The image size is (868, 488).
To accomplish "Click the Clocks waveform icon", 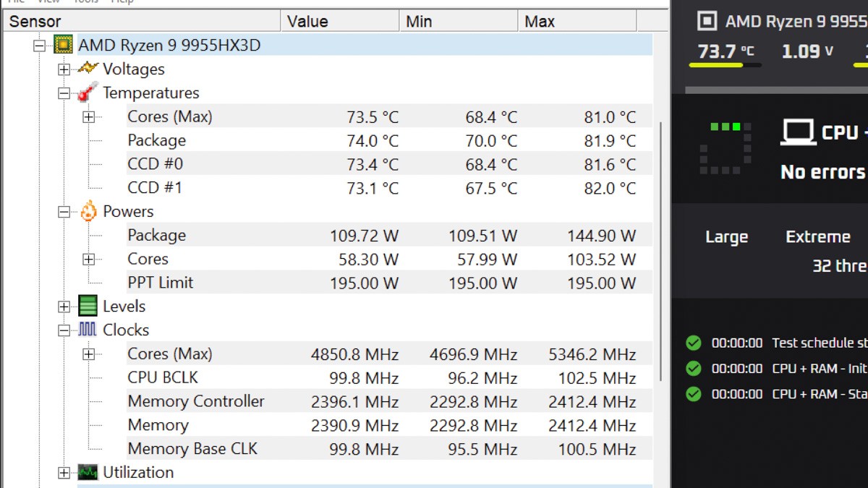I will [88, 330].
